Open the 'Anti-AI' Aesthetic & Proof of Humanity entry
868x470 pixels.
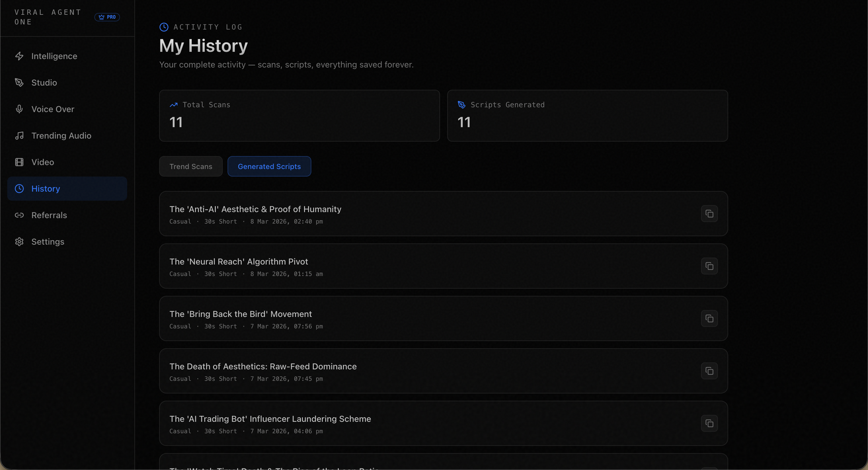click(443, 214)
